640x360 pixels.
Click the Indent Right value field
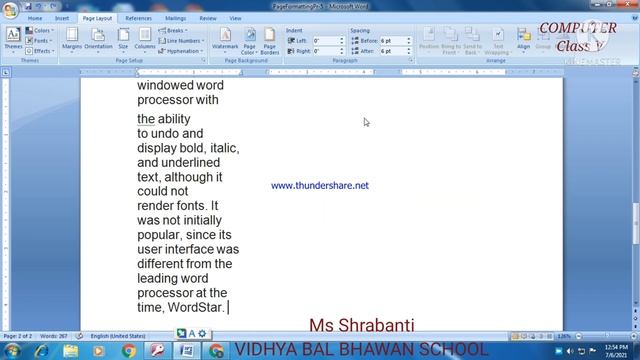click(326, 51)
